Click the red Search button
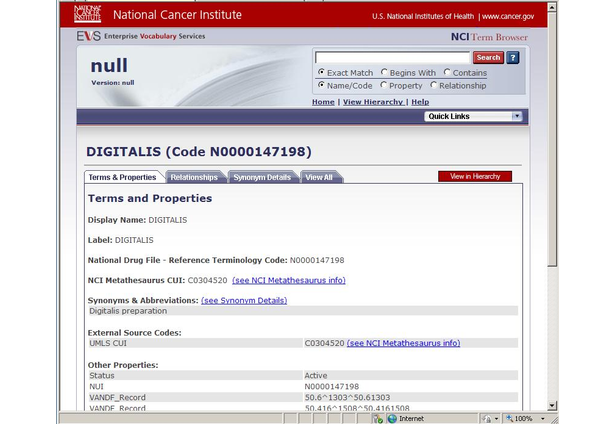Screen dimensions: 615x424 488,58
